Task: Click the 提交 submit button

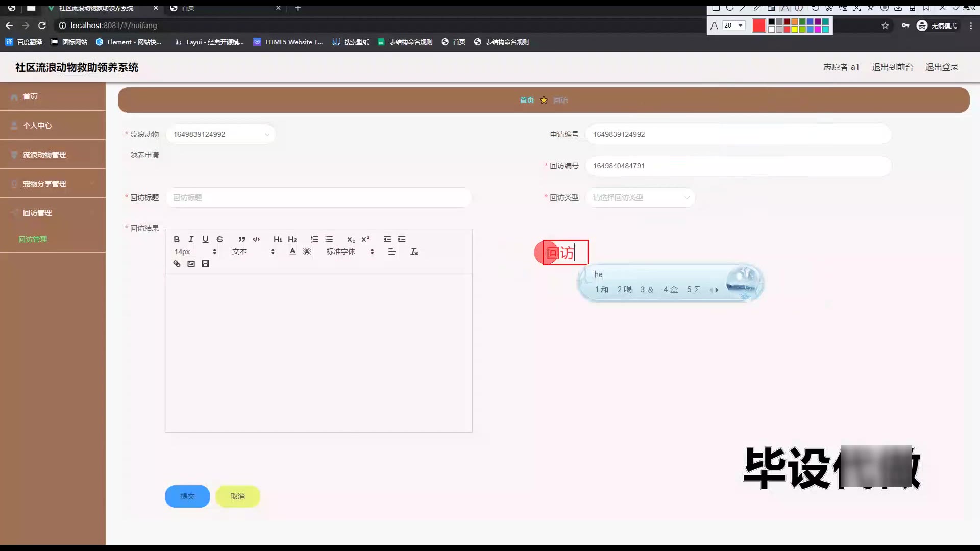Action: (187, 496)
